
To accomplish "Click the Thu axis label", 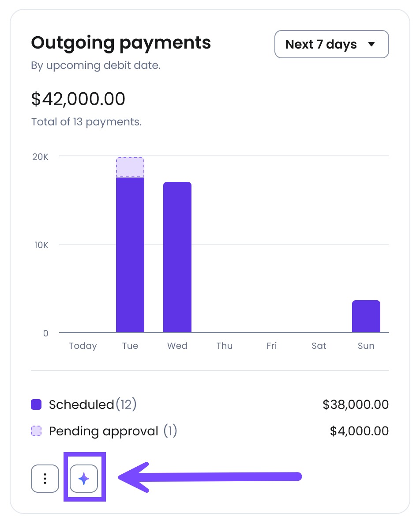I will [225, 346].
